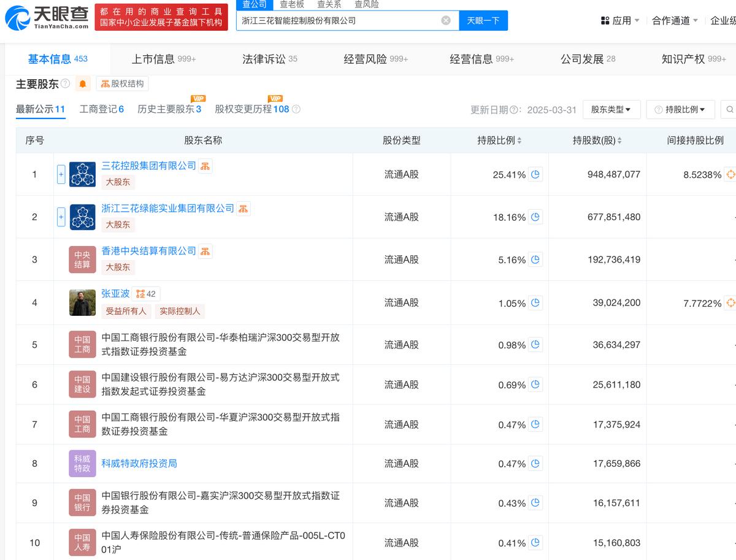This screenshot has width=736, height=560.
Task: Click orange icon next to 7.7722% indirect holding
Action: coord(730,302)
